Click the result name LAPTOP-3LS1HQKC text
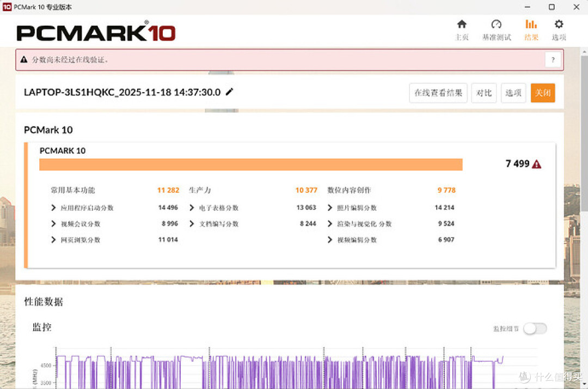The width and height of the screenshot is (588, 389). pyautogui.click(x=122, y=92)
